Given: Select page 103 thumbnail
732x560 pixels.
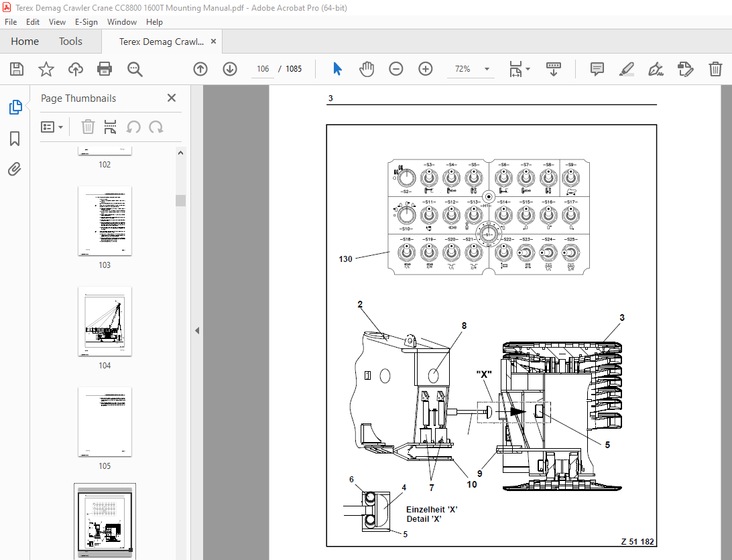Looking at the screenshot, I should tap(105, 221).
